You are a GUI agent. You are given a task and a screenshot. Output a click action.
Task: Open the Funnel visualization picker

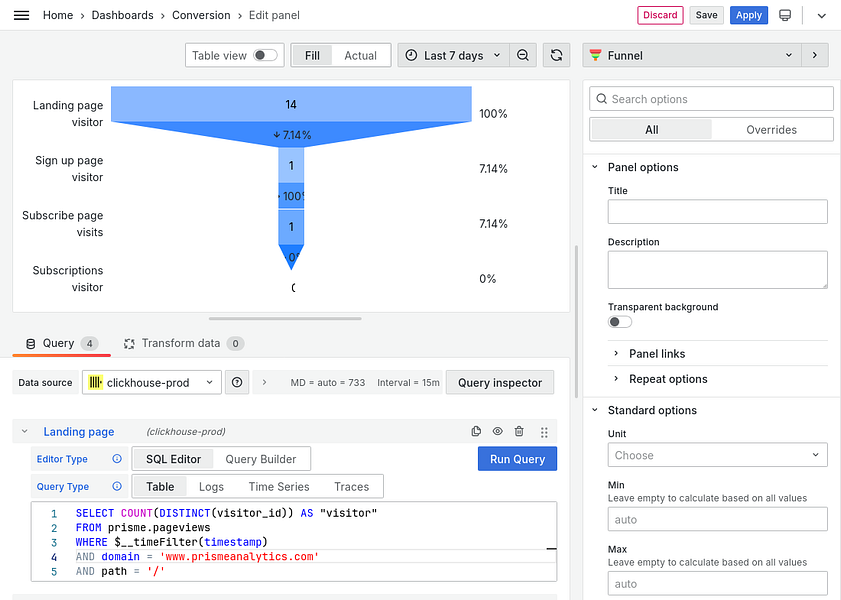pyautogui.click(x=692, y=55)
